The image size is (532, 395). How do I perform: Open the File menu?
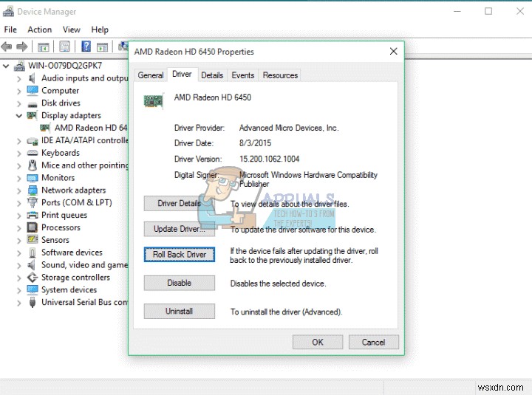point(10,30)
